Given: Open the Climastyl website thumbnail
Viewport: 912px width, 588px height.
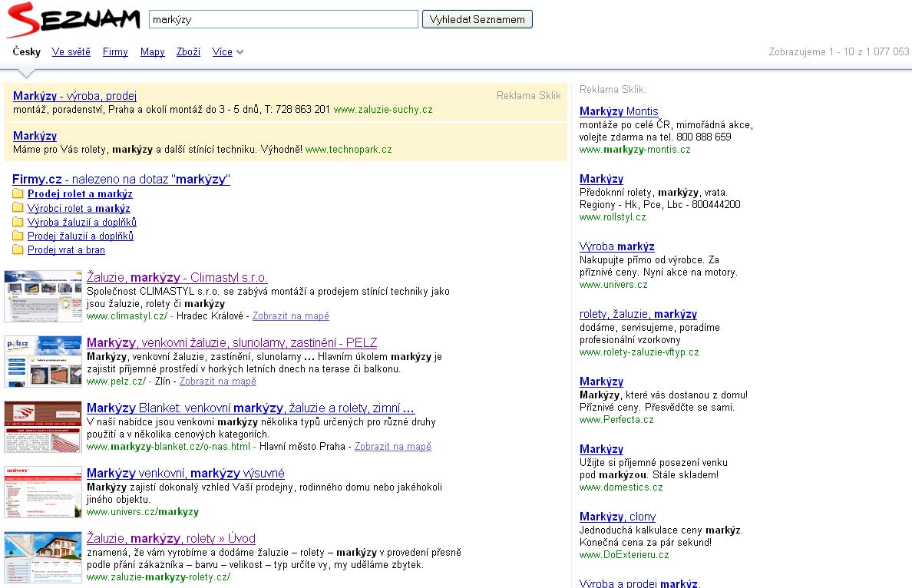Looking at the screenshot, I should 43,296.
